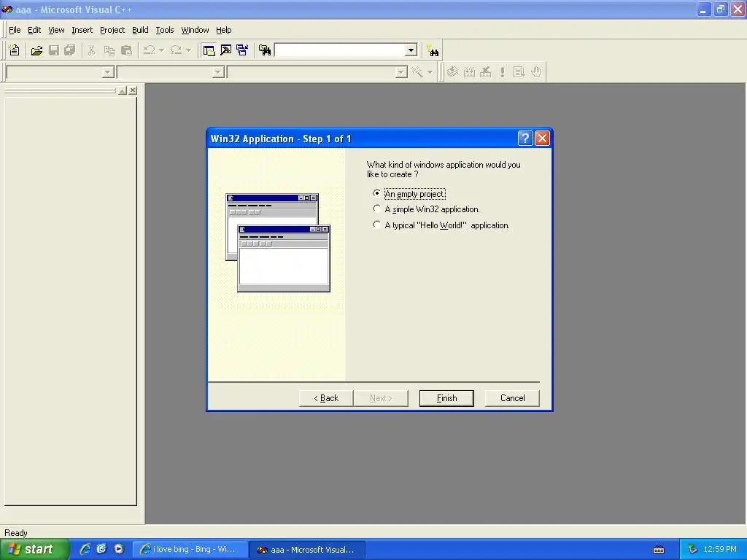
Task: Toggle the Output window icon
Action: coord(226,50)
